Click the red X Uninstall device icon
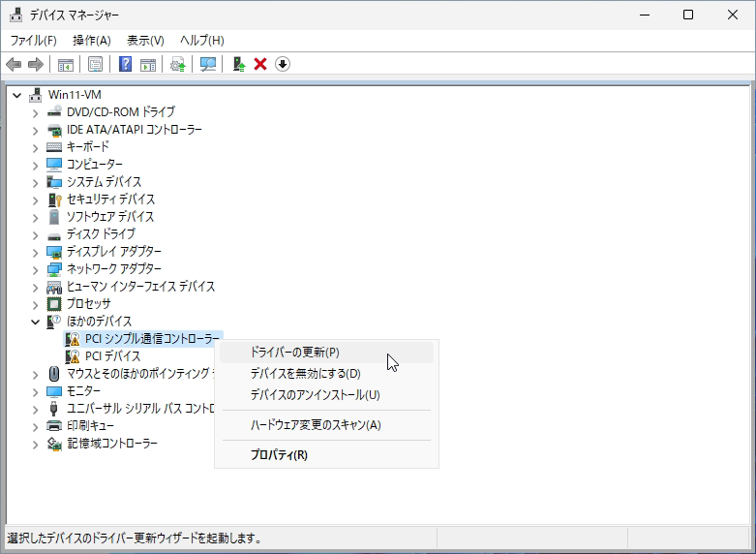Screen dimensions: 756x554 point(260,64)
